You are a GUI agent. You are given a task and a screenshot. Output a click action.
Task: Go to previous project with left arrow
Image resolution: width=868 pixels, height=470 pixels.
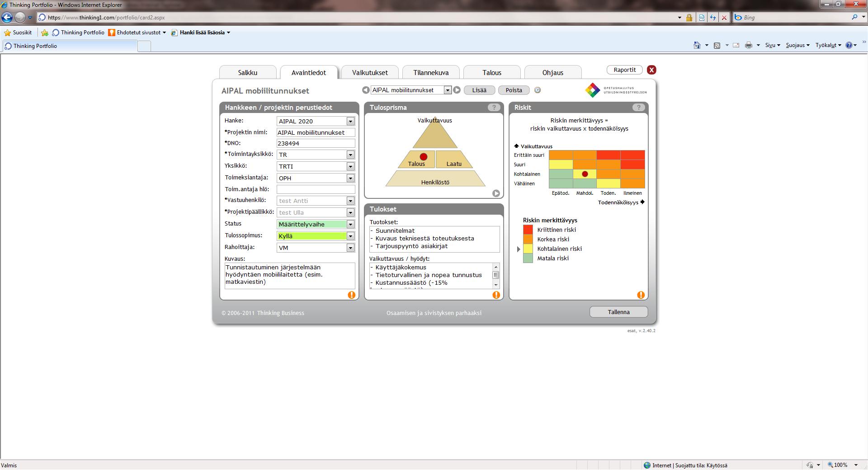pyautogui.click(x=366, y=90)
